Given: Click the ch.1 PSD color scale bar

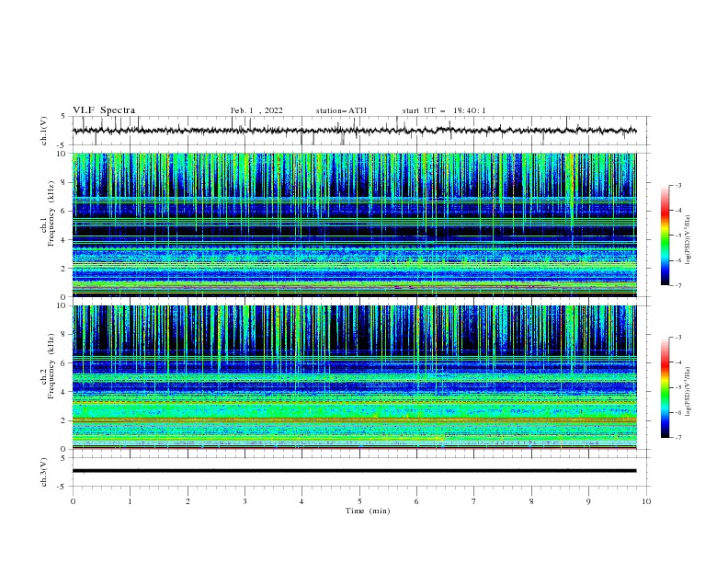Looking at the screenshot, I should point(665,236).
